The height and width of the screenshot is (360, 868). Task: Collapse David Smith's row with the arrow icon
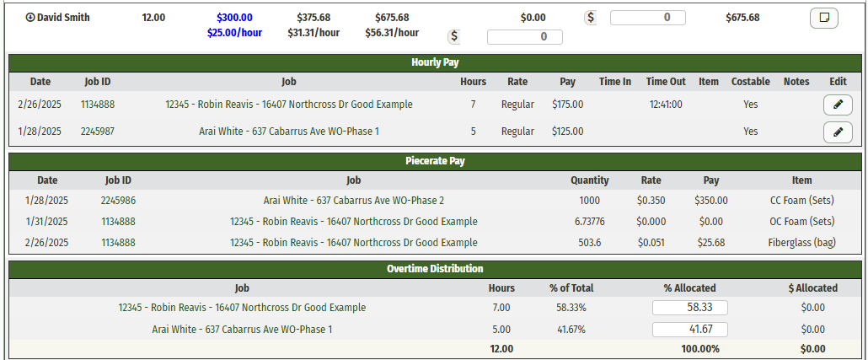click(30, 18)
